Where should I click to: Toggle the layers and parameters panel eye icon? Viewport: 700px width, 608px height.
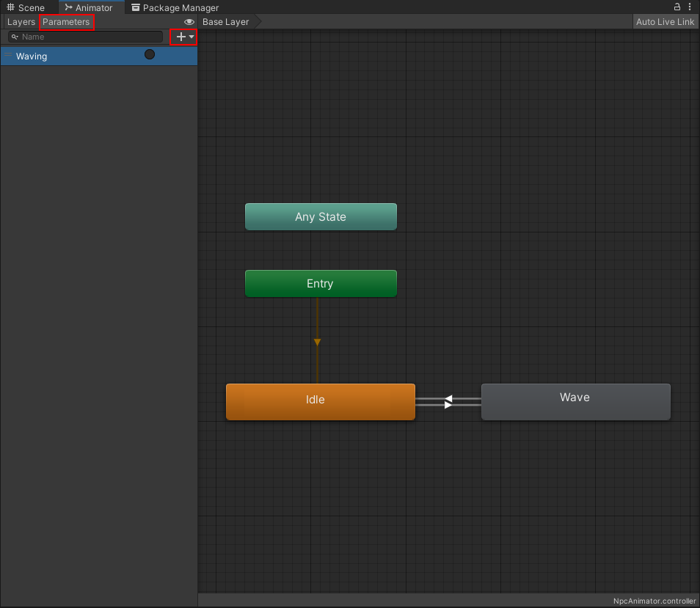click(189, 22)
